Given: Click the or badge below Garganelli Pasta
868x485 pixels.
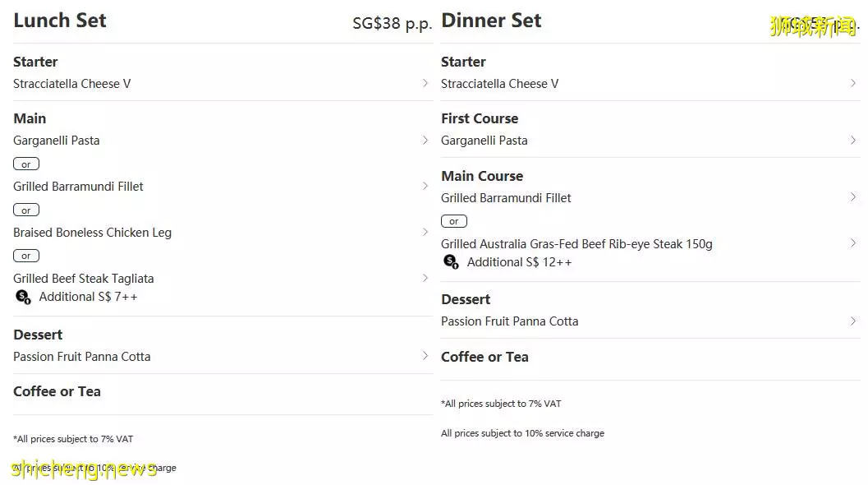Looking at the screenshot, I should point(26,164).
